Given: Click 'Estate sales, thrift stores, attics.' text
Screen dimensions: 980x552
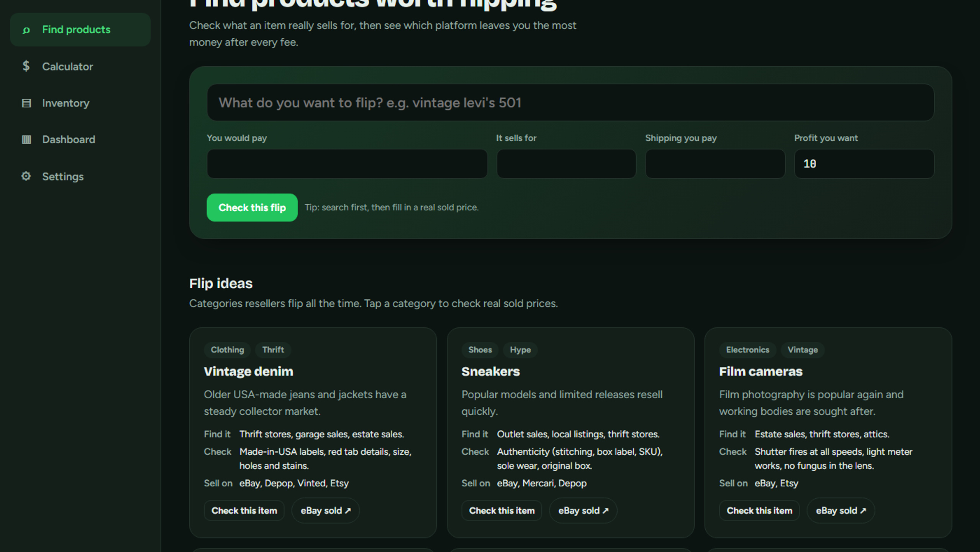Looking at the screenshot, I should coord(822,434).
